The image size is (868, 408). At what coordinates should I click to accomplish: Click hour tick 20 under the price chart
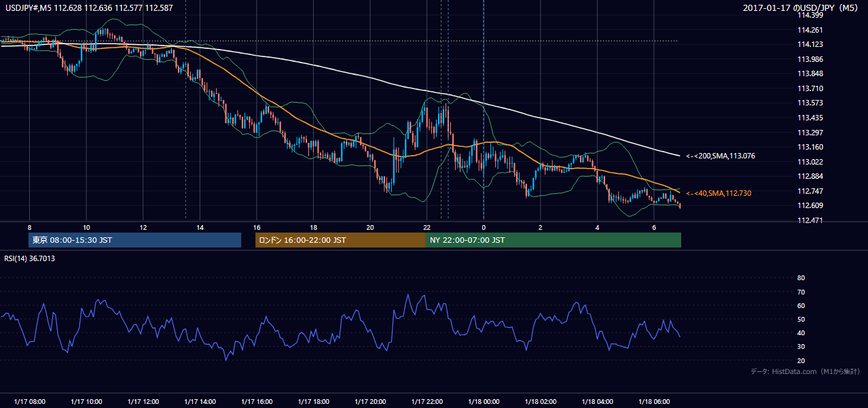369,227
